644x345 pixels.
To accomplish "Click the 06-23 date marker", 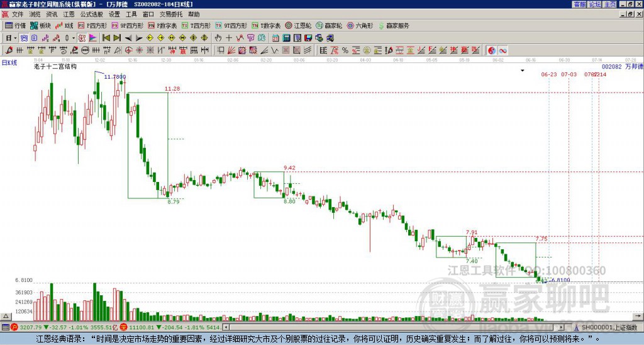I will pos(549,74).
